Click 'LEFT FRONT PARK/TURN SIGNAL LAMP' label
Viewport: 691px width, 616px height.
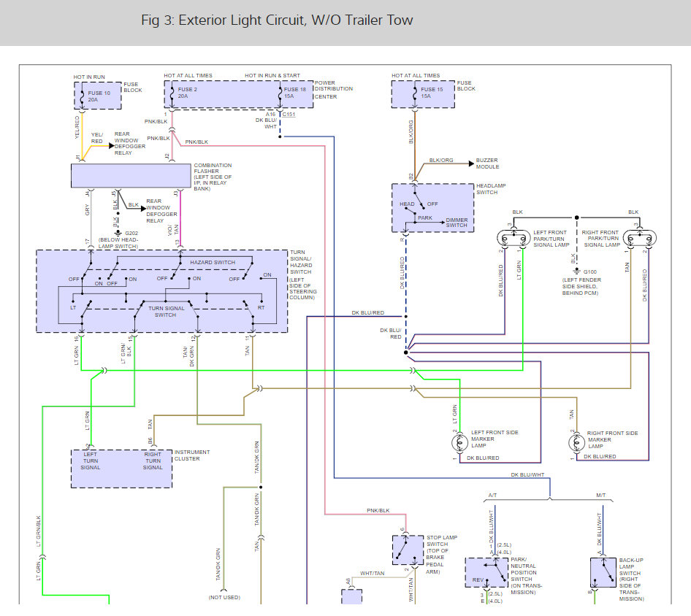click(551, 239)
